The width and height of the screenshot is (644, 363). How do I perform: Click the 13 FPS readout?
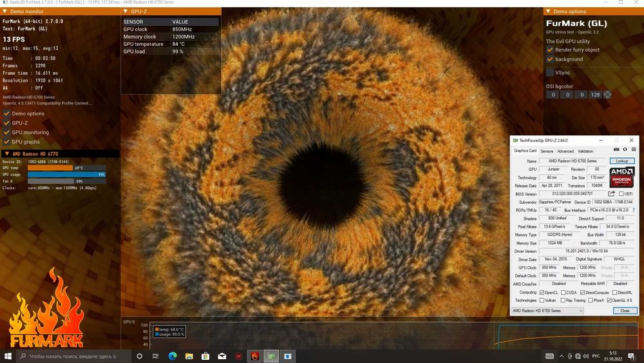pos(14,39)
